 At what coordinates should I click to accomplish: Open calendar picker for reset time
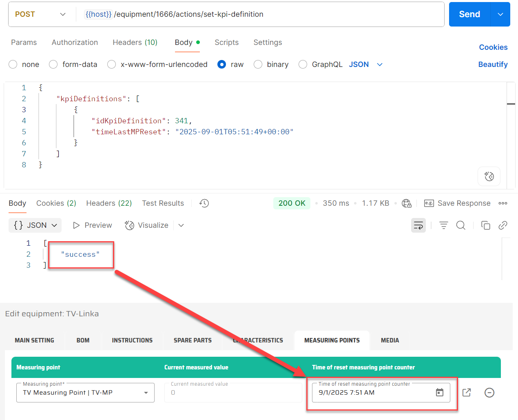[439, 393]
